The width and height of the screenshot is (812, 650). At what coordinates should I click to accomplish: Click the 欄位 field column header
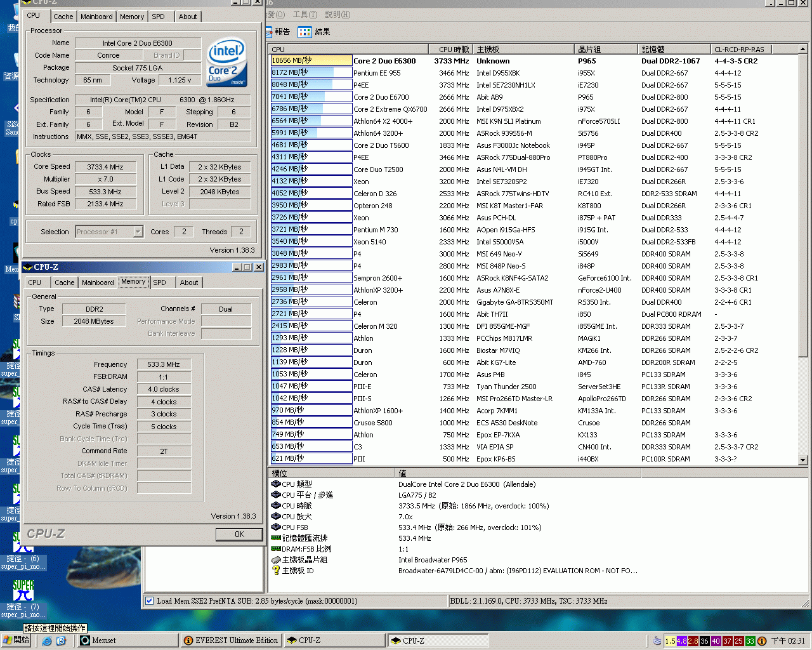pyautogui.click(x=332, y=473)
